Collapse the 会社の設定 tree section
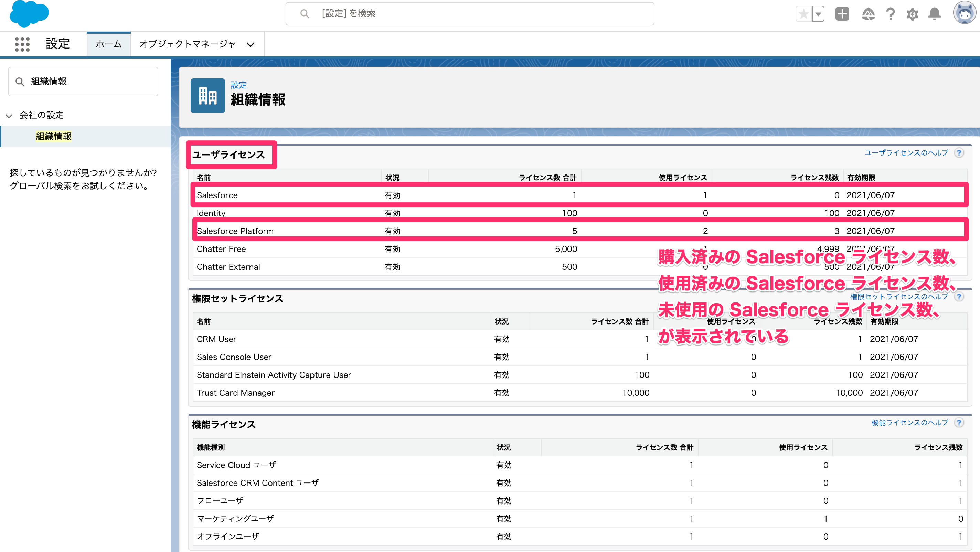 click(x=9, y=115)
